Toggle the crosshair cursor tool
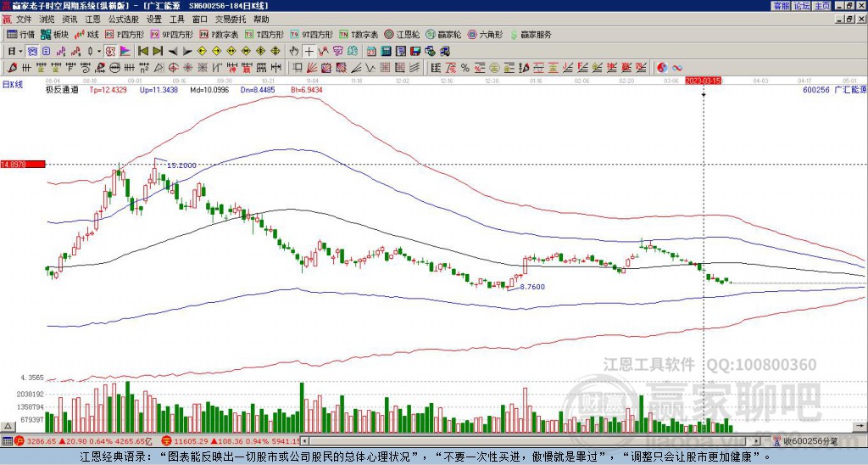Viewport: 868px width, 465px height. pos(309,52)
